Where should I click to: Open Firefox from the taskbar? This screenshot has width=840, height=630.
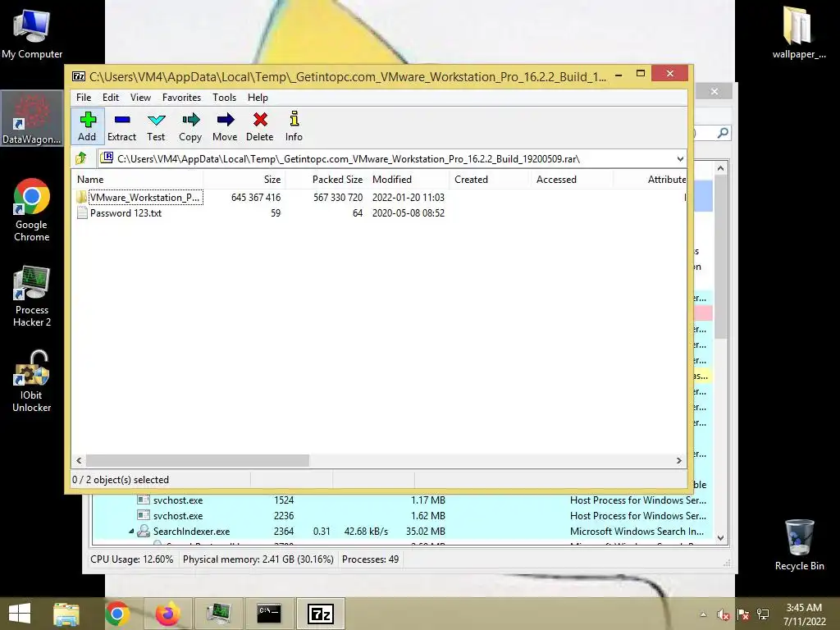tap(167, 614)
